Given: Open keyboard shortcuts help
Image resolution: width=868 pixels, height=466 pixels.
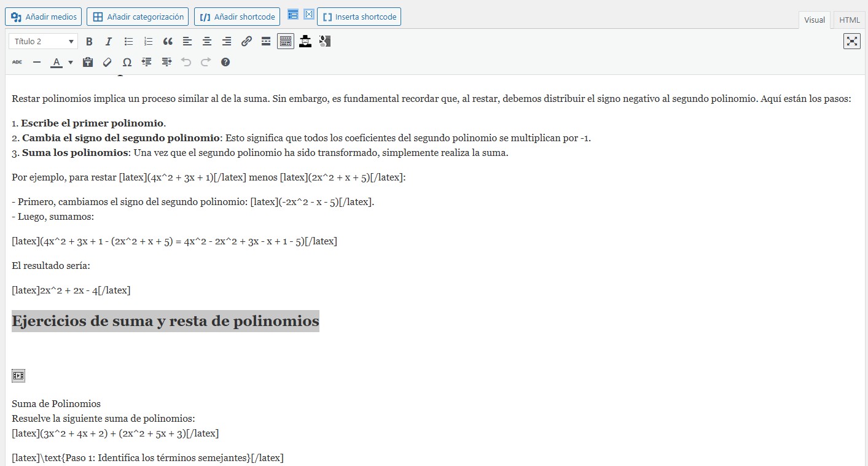Looking at the screenshot, I should pyautogui.click(x=225, y=62).
